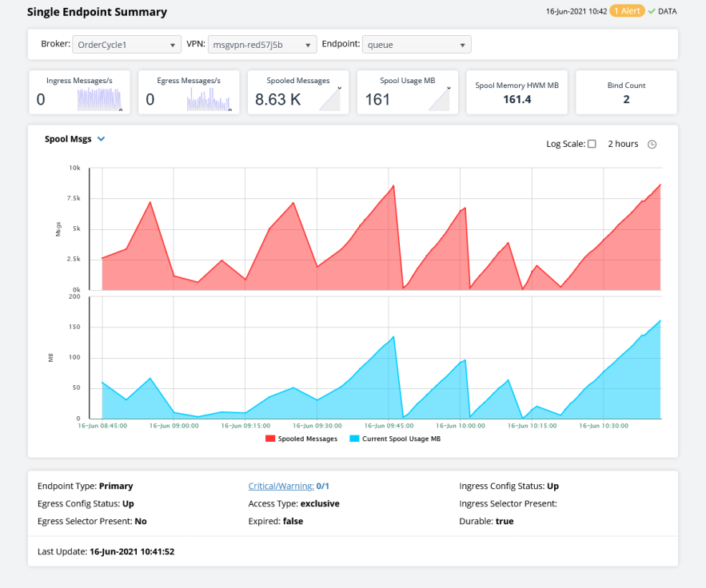Click the clock icon beside 2 hours

tap(652, 145)
